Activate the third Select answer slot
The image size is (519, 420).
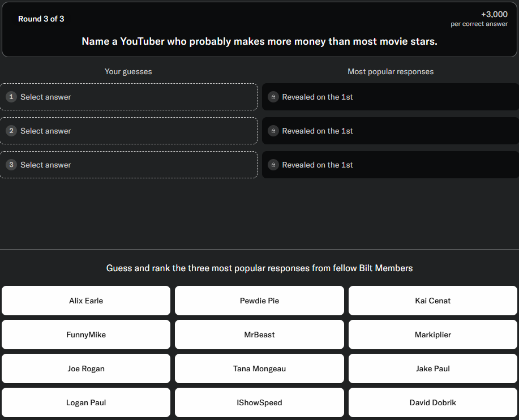click(x=129, y=165)
